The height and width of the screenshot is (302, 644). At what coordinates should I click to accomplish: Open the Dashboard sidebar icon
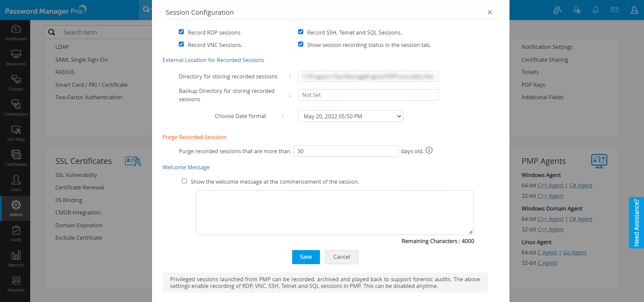click(x=16, y=33)
